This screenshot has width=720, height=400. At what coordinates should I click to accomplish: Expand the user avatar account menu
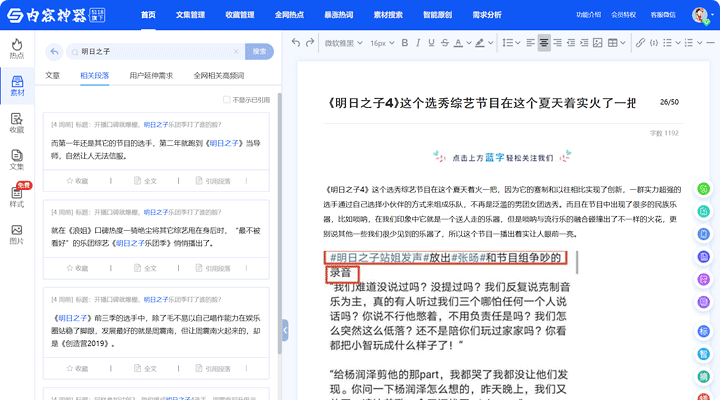tap(700, 15)
